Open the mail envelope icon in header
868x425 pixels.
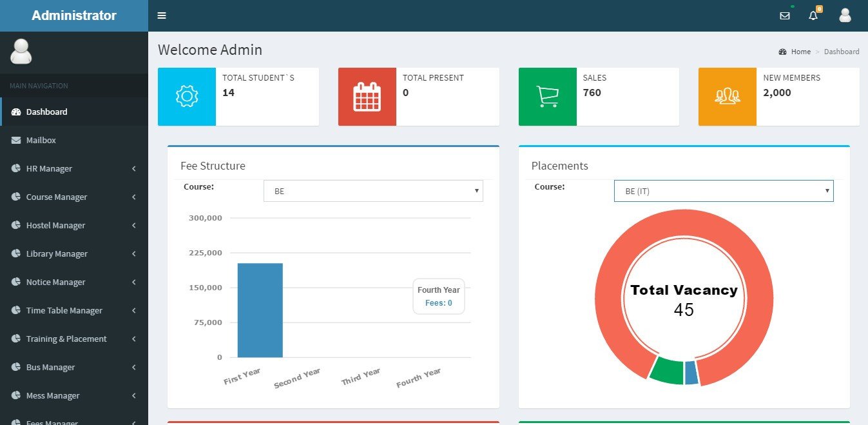[784, 15]
